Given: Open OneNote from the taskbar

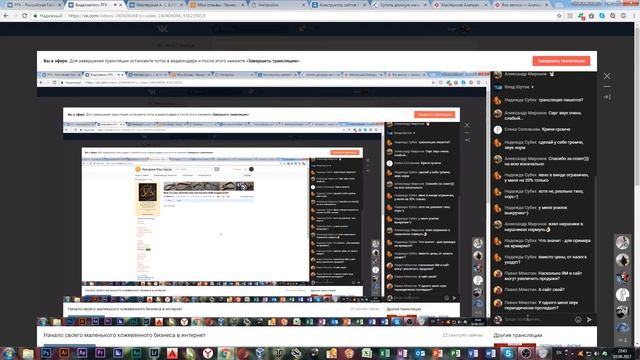Looking at the screenshot, I should pos(402,353).
